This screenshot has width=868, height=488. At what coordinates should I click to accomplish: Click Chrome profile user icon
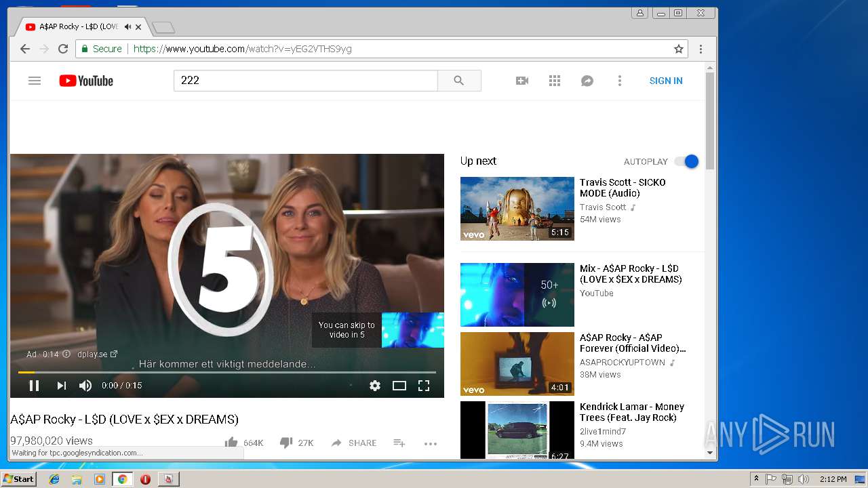[x=639, y=13]
